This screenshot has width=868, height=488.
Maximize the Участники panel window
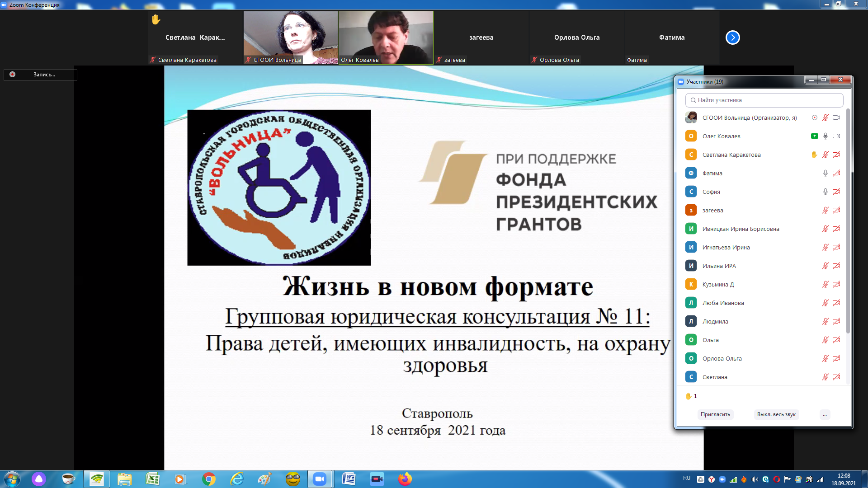click(824, 80)
